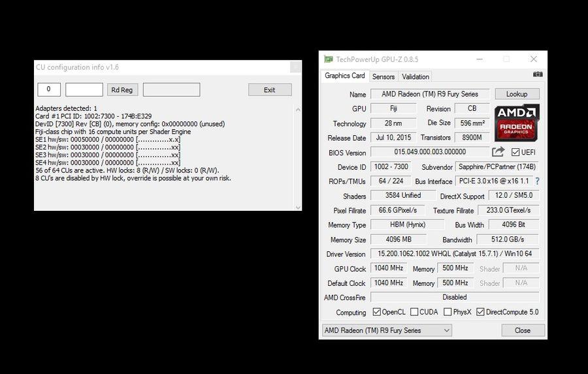Click the Driver Version value field
588x374 pixels.
click(455, 254)
